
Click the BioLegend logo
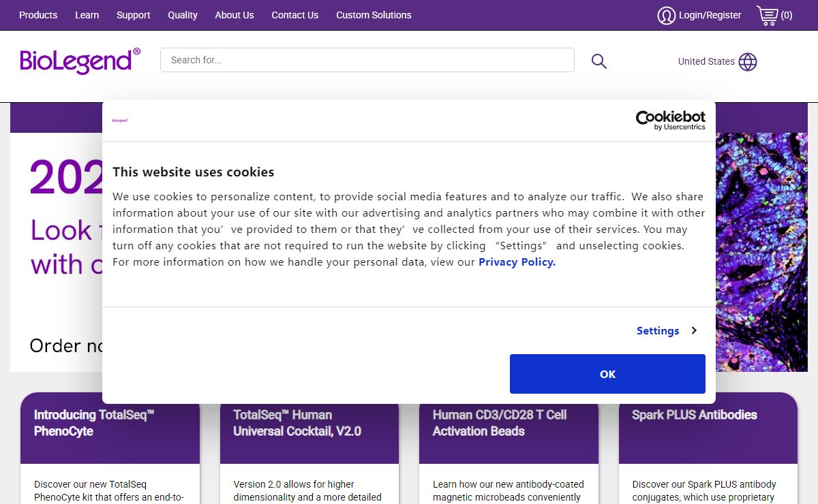click(80, 61)
